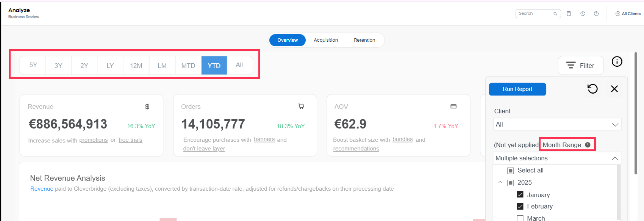Click the All Clients label
The image size is (644, 221).
[x=631, y=14]
